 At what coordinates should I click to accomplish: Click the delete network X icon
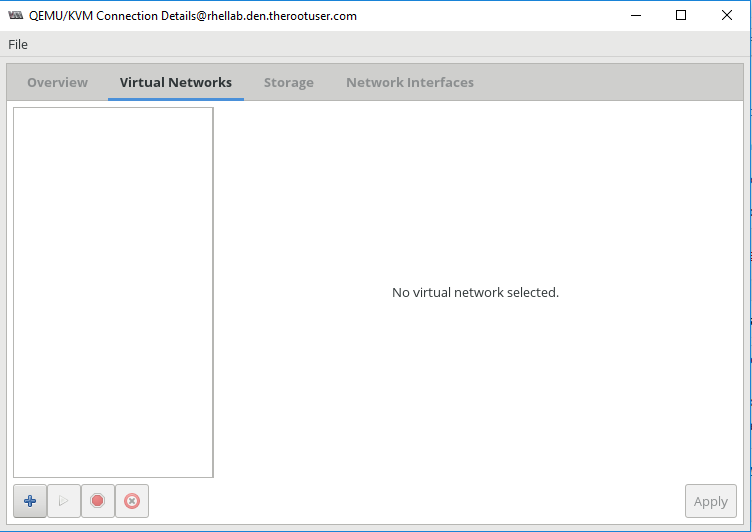[132, 501]
